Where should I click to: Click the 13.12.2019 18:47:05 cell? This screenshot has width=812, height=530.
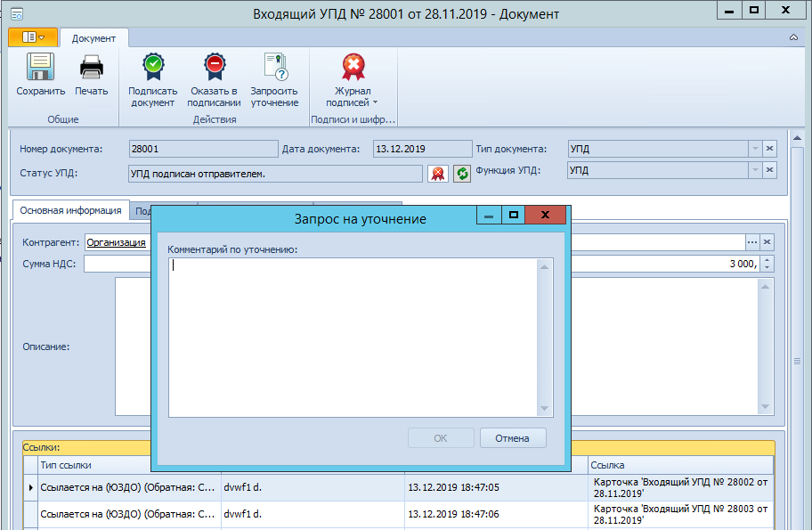[496, 487]
